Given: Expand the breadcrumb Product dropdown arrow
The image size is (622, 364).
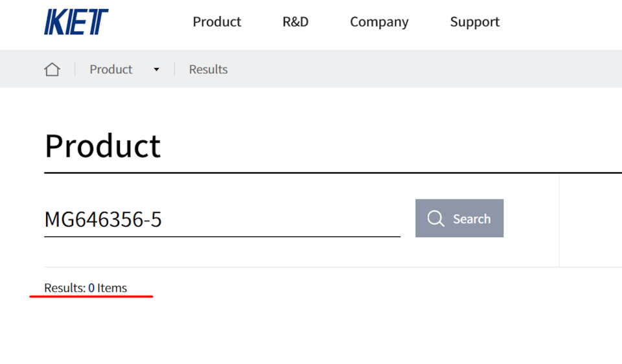Looking at the screenshot, I should pyautogui.click(x=156, y=70).
